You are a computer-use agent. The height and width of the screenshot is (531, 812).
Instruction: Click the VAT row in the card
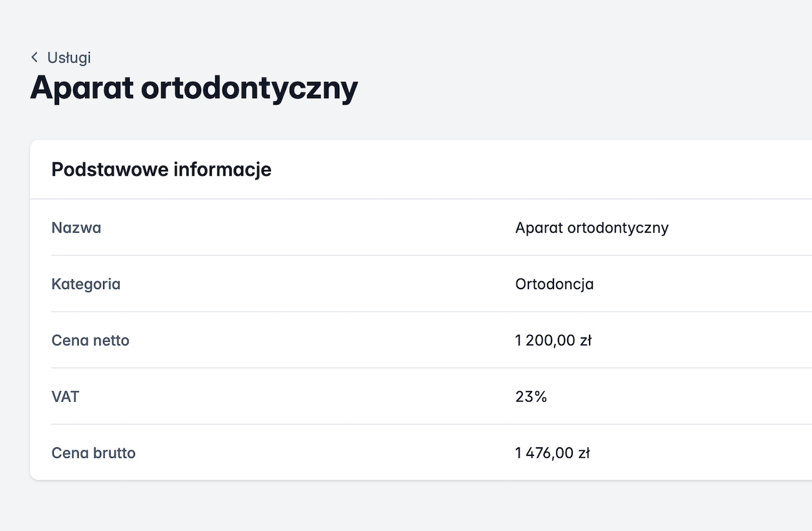(x=312, y=397)
